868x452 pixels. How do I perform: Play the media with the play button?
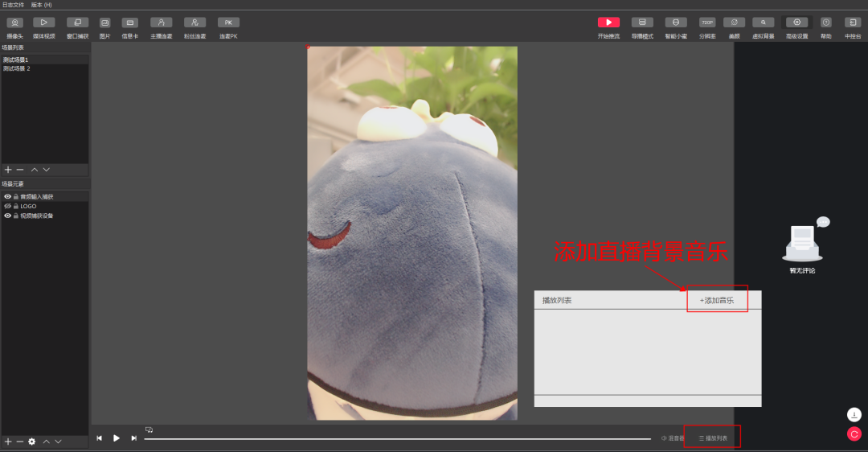117,438
